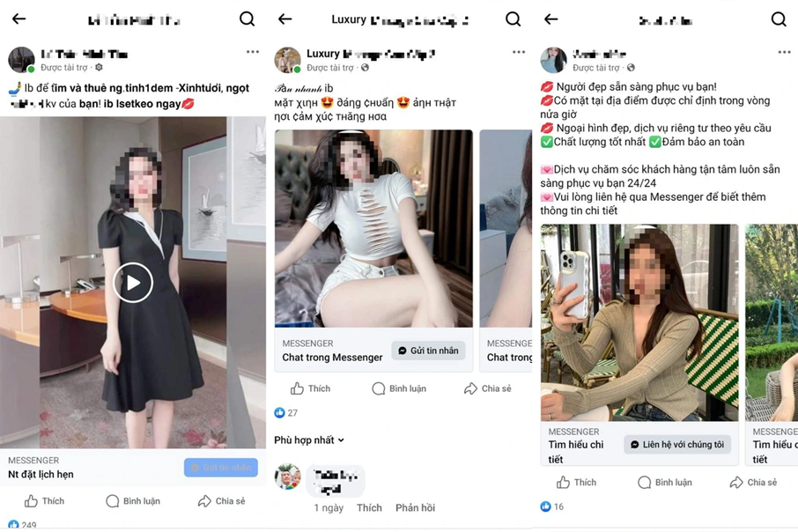
Task: Tap Chia sẻ on the first post
Action: point(221,501)
